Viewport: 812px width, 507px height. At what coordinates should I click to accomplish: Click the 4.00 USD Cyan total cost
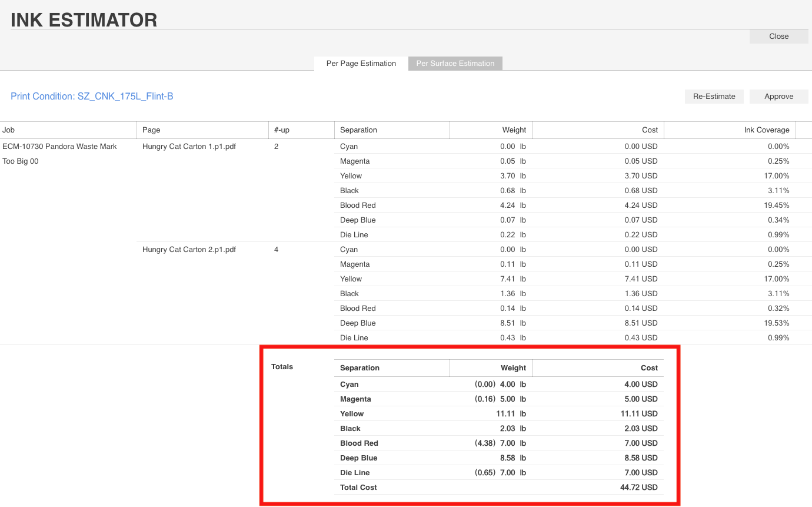click(x=641, y=385)
